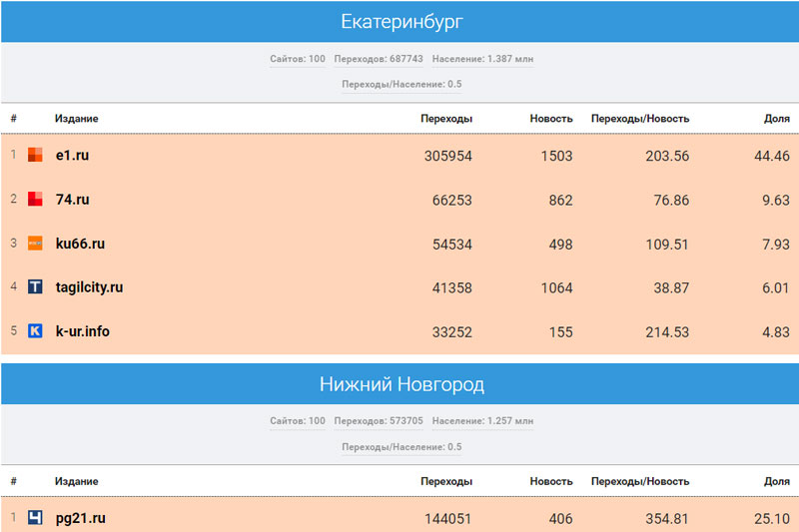
Task: Click the 74.ru red favicon
Action: point(35,200)
